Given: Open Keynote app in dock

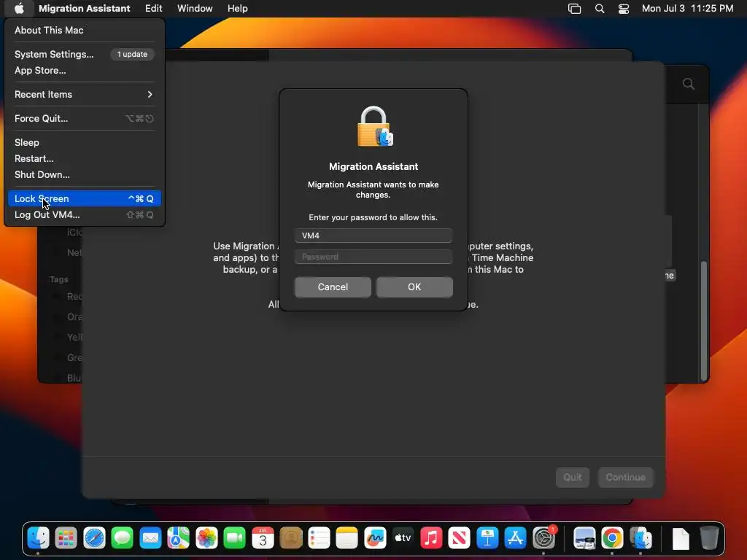Looking at the screenshot, I should [487, 538].
